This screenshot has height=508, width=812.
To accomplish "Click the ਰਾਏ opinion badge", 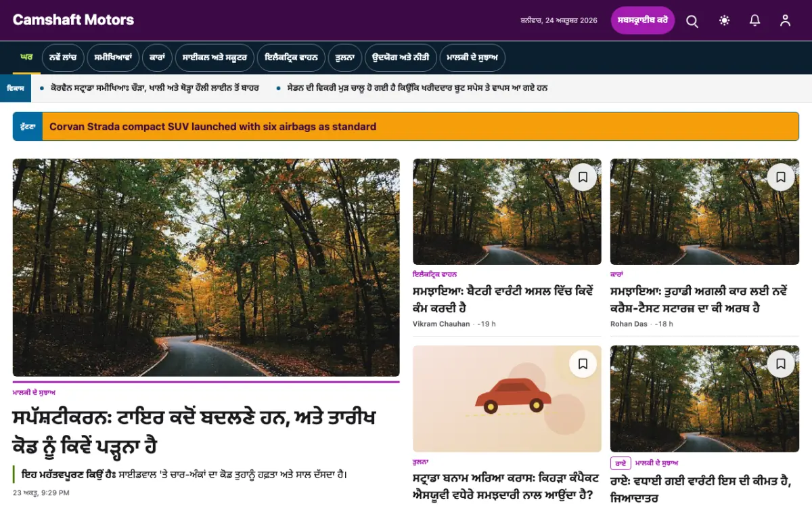I will coord(621,463).
